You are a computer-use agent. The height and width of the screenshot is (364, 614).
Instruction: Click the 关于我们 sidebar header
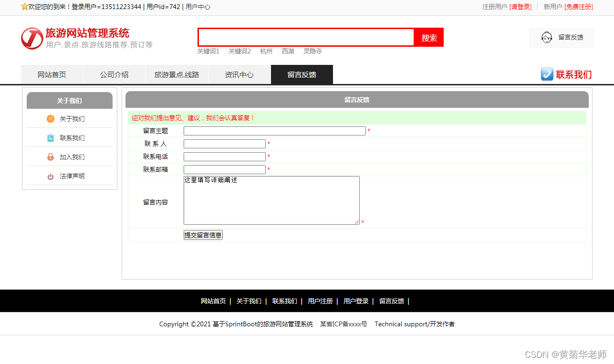[x=70, y=101]
